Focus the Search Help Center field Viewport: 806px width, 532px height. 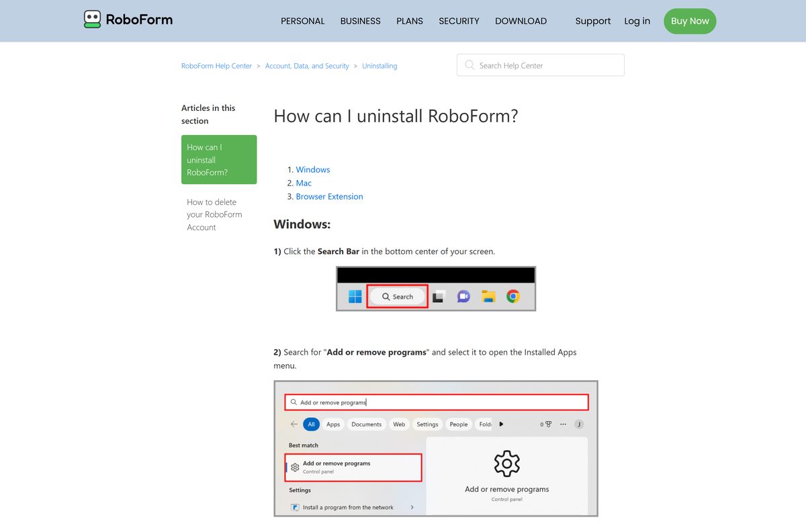(x=541, y=65)
